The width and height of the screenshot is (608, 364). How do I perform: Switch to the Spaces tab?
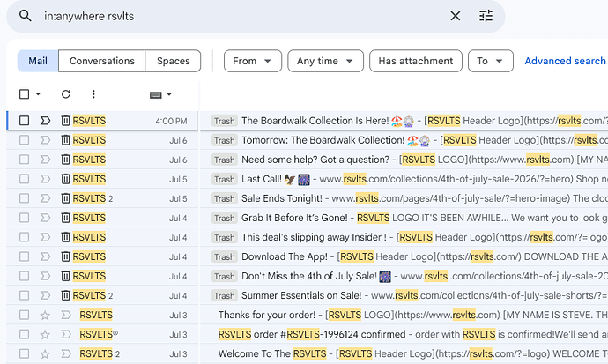tap(174, 61)
